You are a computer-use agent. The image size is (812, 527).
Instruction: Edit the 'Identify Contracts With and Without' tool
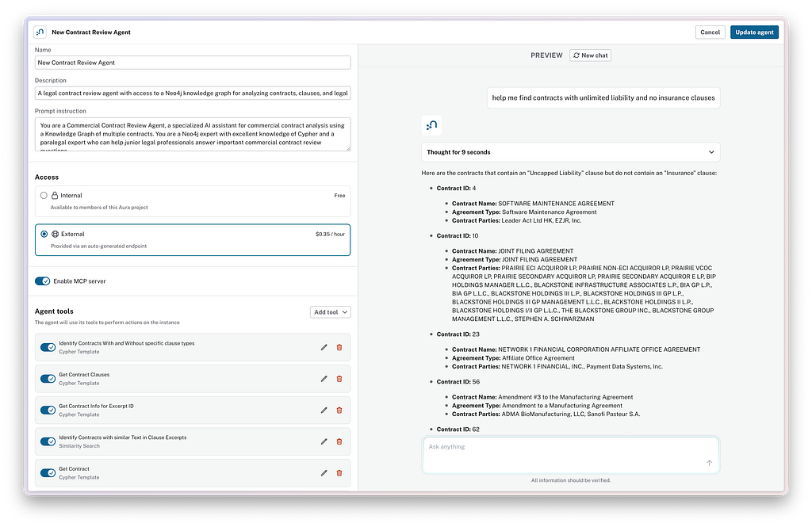[324, 347]
